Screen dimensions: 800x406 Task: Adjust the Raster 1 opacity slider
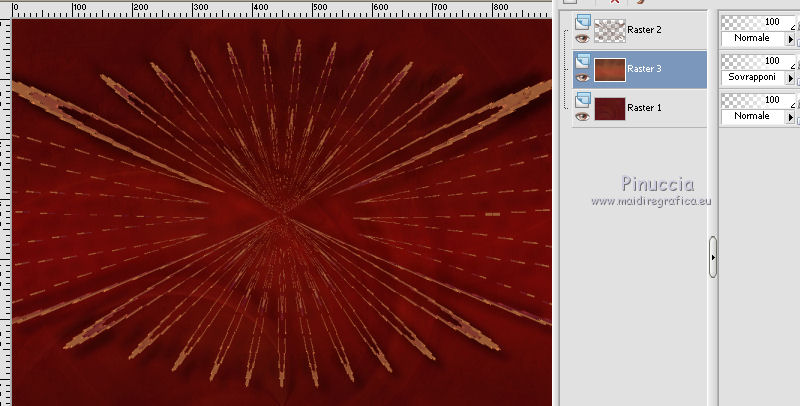click(x=758, y=100)
